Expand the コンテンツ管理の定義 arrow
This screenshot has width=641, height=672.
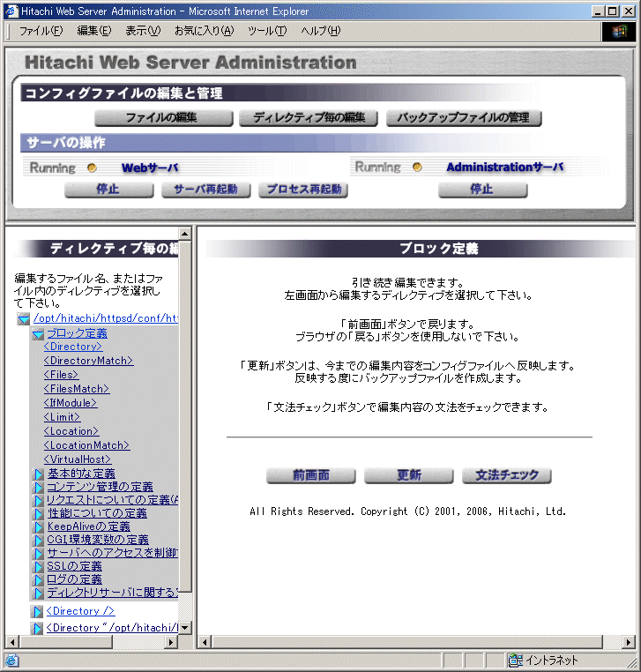pyautogui.click(x=39, y=488)
